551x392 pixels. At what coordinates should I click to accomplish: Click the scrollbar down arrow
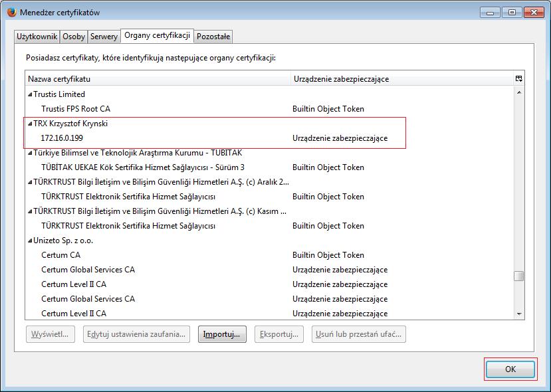coord(519,314)
